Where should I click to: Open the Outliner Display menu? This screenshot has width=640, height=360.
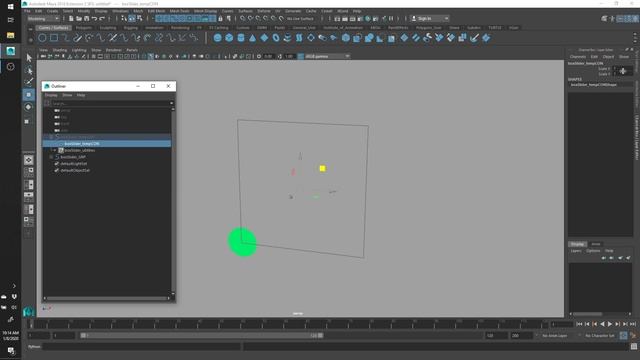pyautogui.click(x=51, y=95)
